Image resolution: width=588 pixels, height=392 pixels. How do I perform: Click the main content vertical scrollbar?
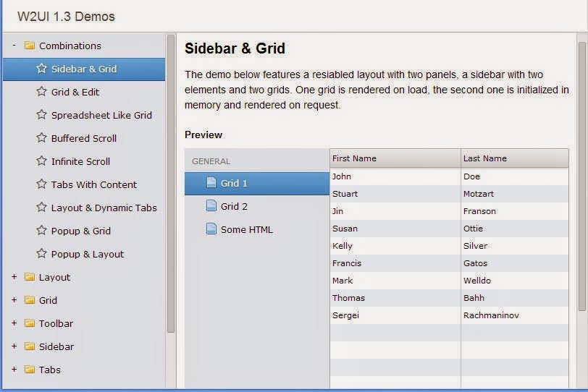(x=582, y=176)
